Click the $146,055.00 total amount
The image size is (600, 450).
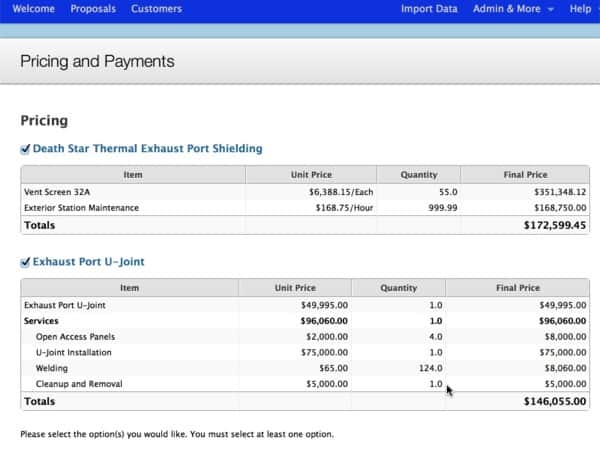[555, 401]
